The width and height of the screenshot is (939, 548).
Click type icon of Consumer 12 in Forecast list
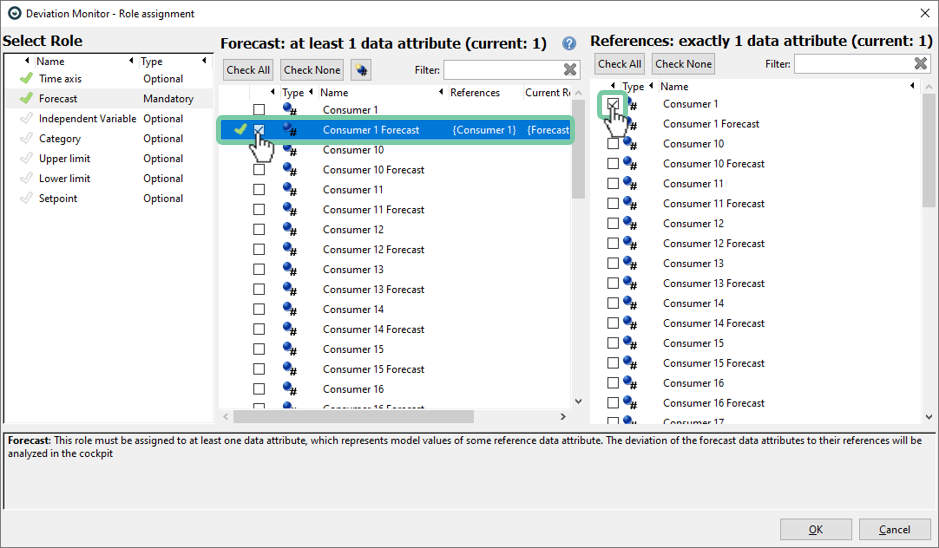pos(290,229)
